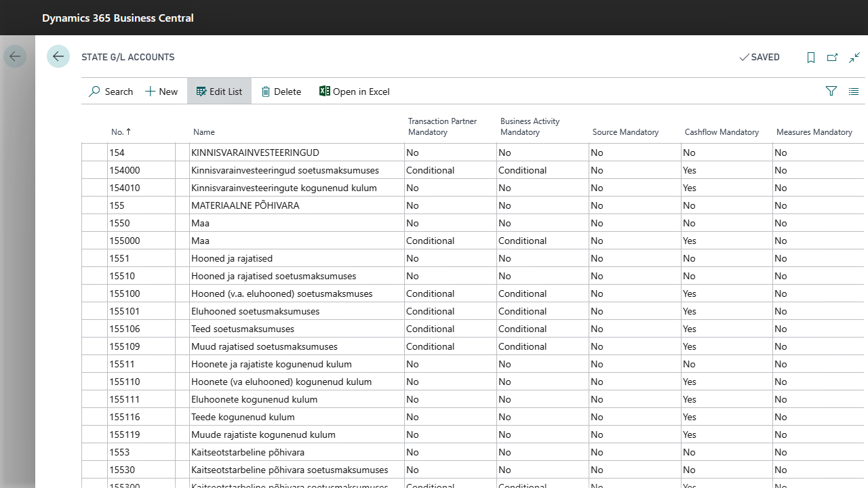Select account number 155109
The image size is (868, 488).
(x=141, y=346)
